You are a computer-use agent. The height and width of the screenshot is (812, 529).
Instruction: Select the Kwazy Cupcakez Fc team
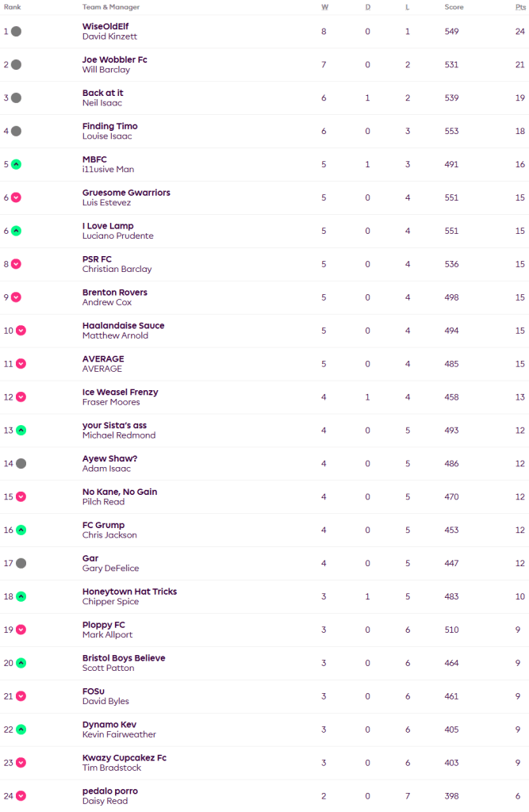[x=124, y=758]
